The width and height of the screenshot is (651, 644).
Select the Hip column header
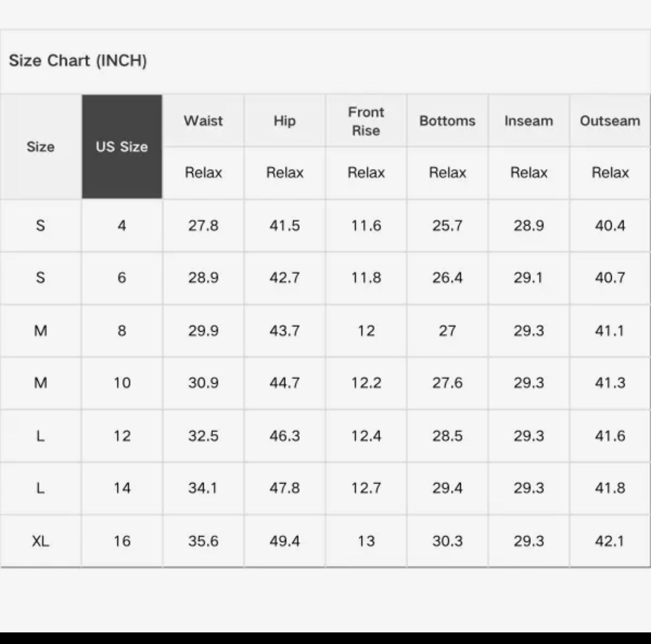285,121
